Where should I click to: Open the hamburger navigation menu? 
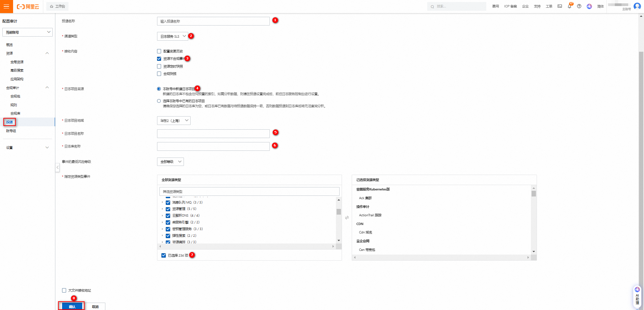point(6,6)
